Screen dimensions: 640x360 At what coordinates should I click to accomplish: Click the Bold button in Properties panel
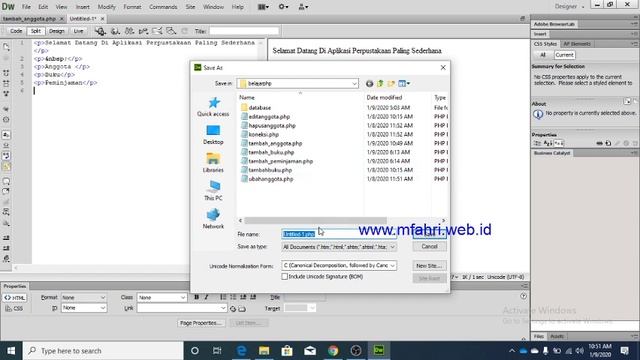click(196, 297)
